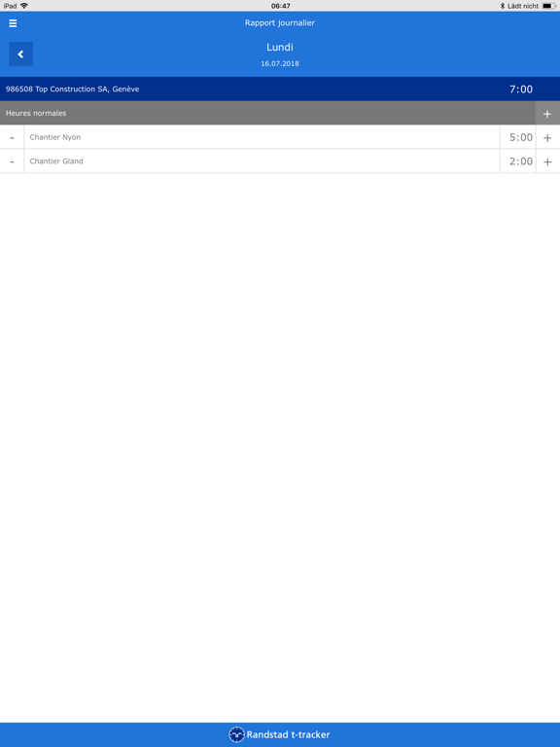Remove the Chantier Gland row
This screenshot has height=747, width=560.
pos(12,161)
